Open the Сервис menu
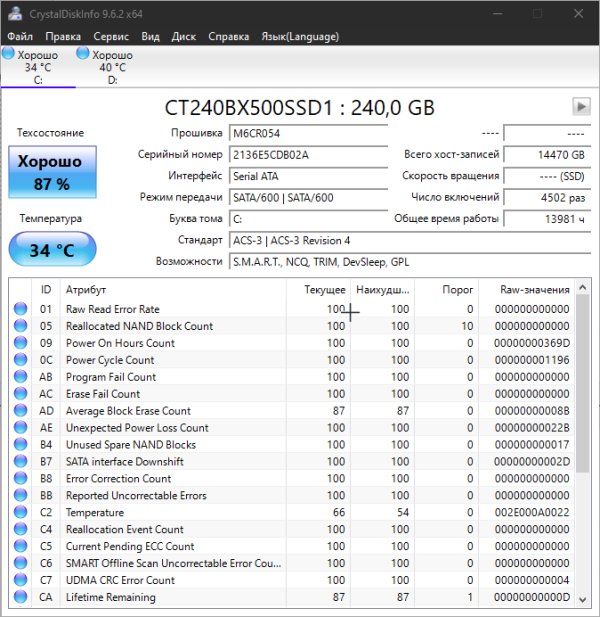 coord(110,36)
